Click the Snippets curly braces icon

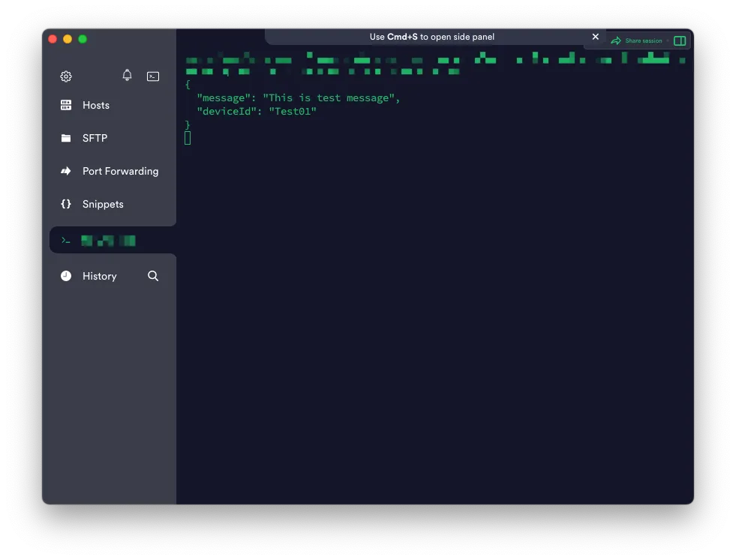[x=66, y=205]
